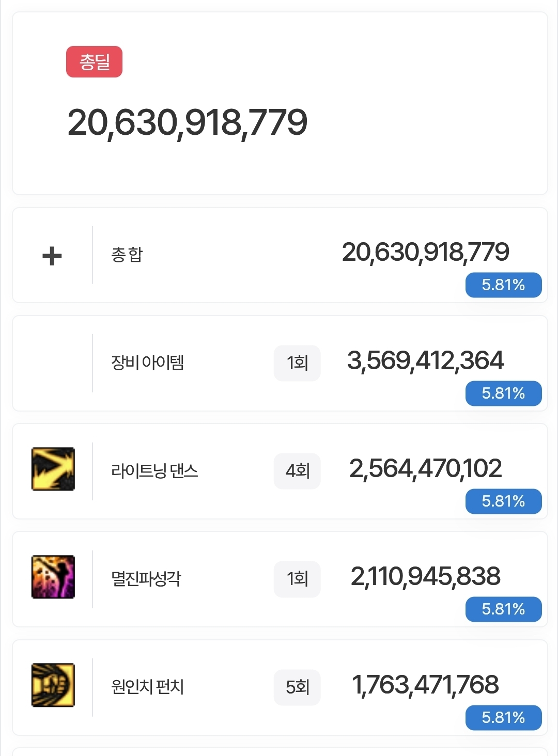The width and height of the screenshot is (558, 756).
Task: Select the 원인치 펀치 skill name
Action: tap(148, 687)
